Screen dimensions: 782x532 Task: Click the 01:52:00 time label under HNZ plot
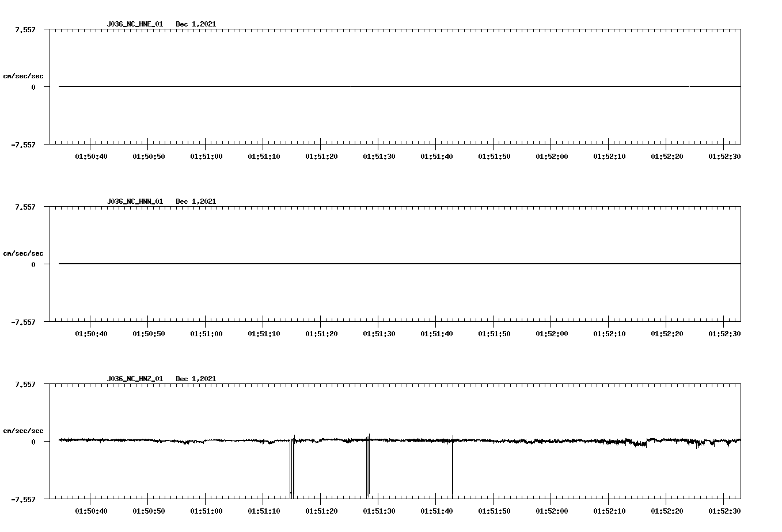552,511
